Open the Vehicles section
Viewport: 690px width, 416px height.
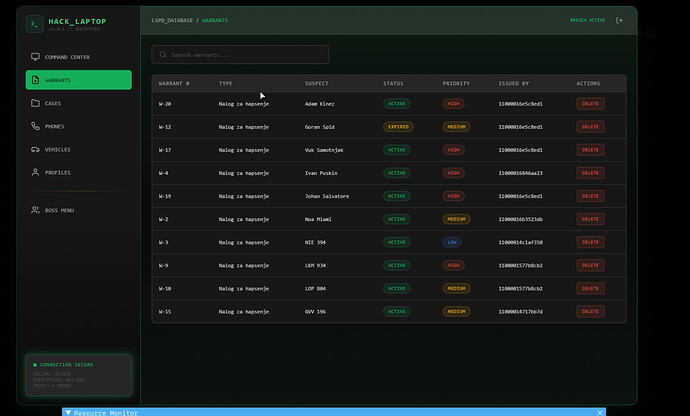coord(78,149)
